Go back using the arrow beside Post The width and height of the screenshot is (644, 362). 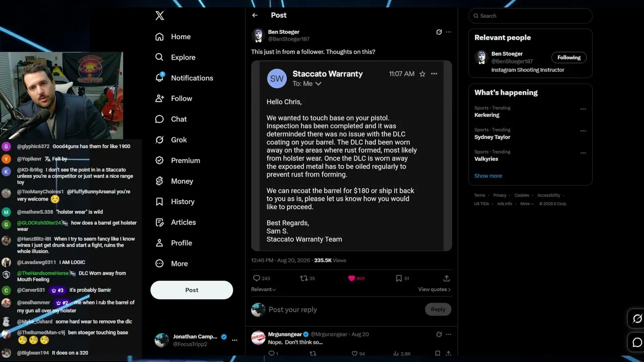(x=255, y=16)
